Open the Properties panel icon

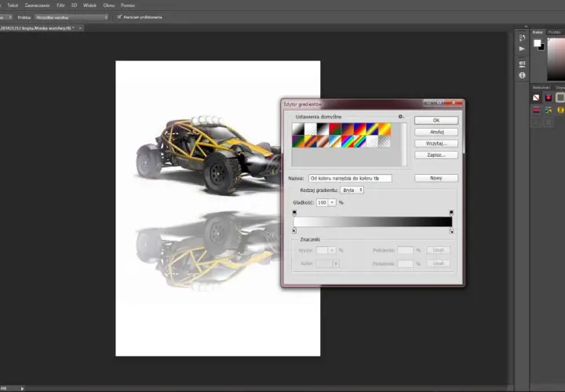coord(522,64)
